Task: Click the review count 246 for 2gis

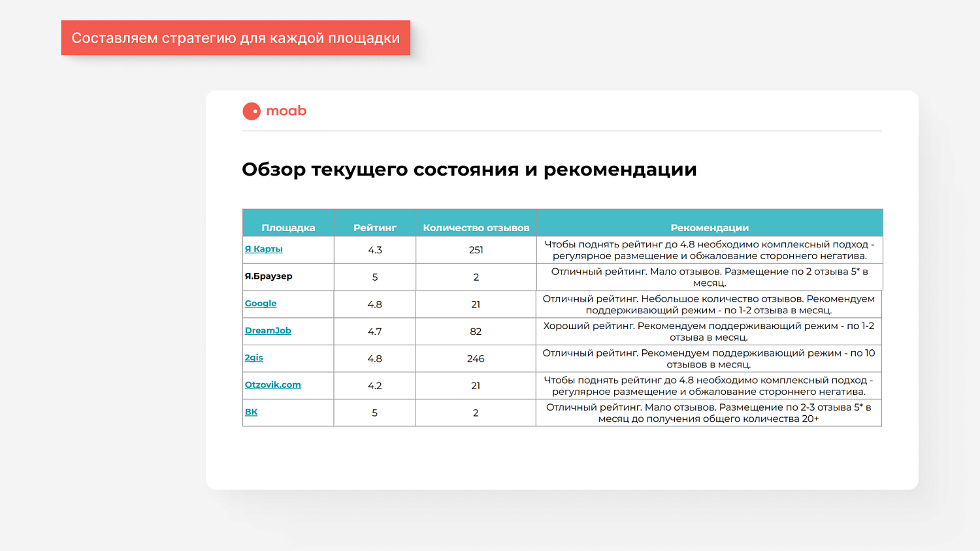Action: click(476, 358)
